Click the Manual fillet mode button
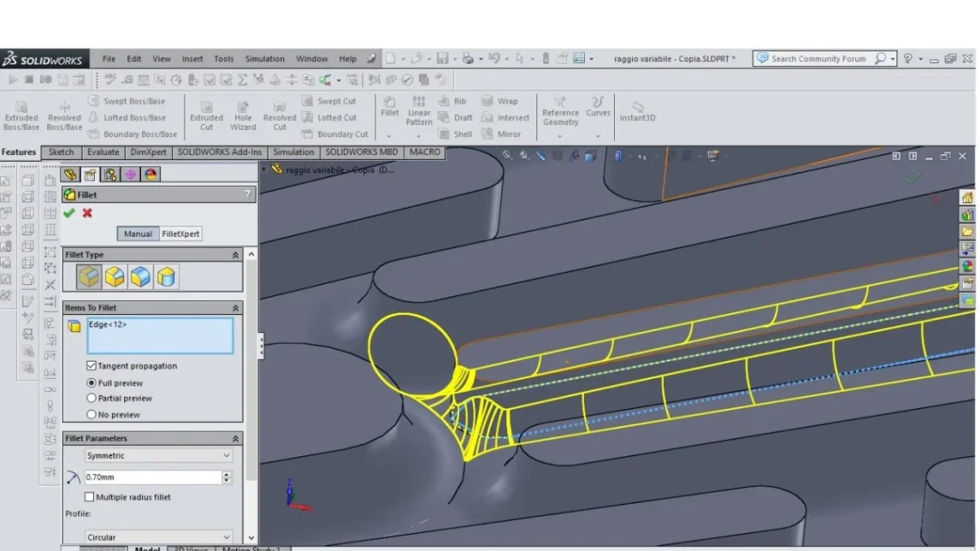This screenshot has height=551, width=980. point(138,233)
